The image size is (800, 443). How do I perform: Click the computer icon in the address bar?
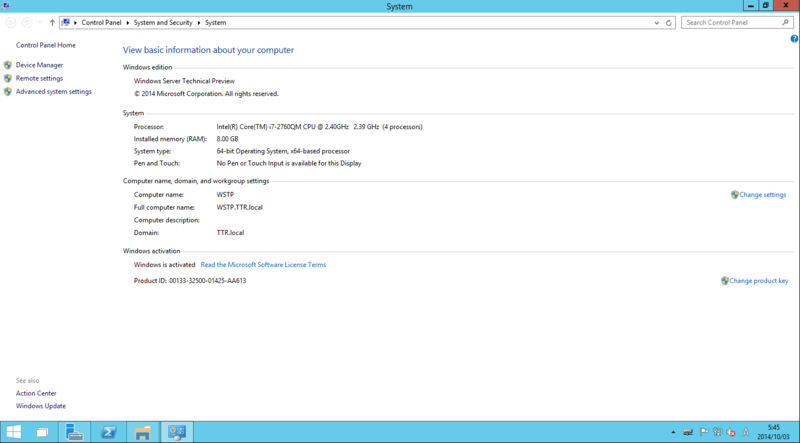(66, 22)
